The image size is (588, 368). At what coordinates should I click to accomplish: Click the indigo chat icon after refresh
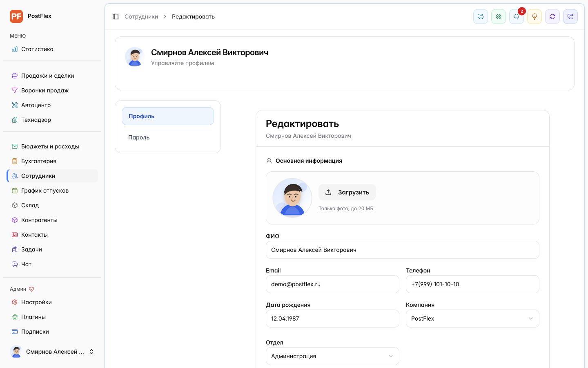pos(570,17)
